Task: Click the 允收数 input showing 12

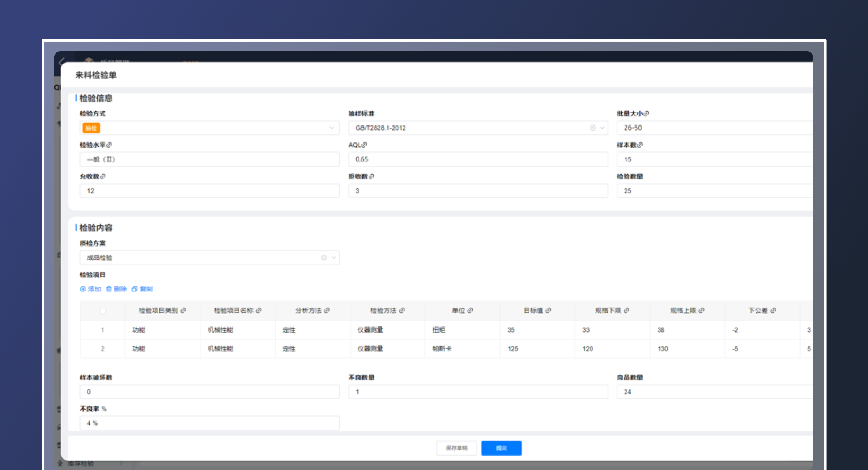Action: point(209,191)
